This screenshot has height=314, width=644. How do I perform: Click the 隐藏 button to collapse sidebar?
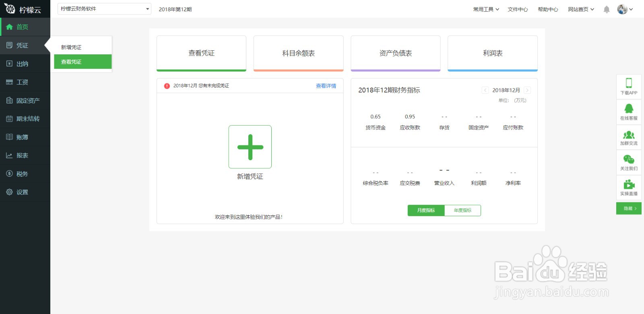(x=629, y=208)
